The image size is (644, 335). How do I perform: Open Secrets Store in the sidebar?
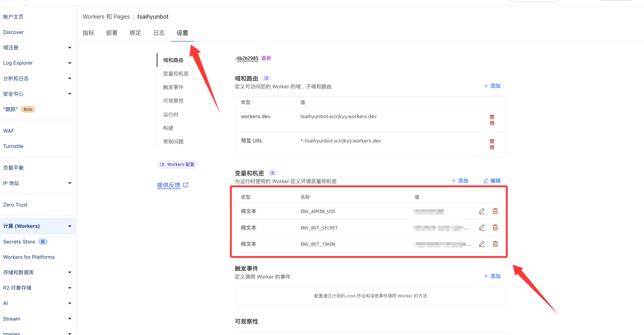tap(19, 241)
